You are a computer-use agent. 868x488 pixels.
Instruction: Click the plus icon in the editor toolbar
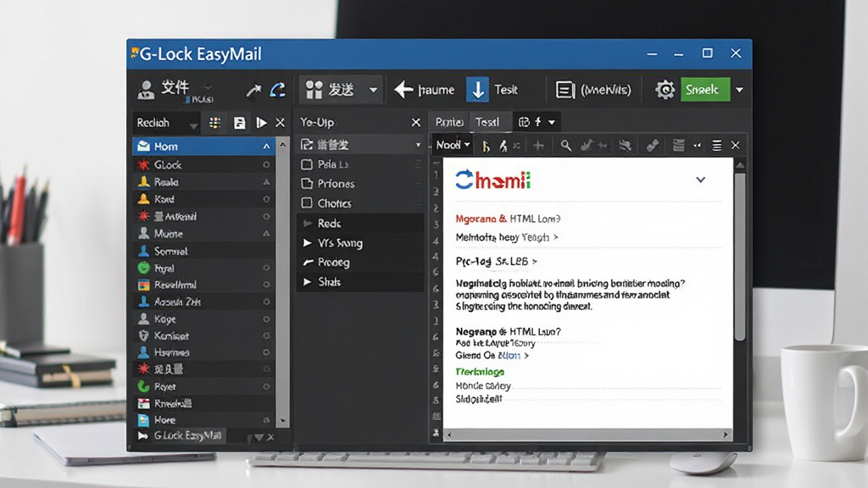pyautogui.click(x=538, y=146)
